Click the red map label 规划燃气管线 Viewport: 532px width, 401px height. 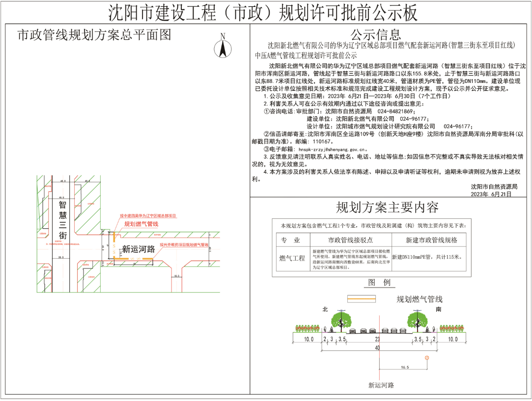click(x=141, y=224)
